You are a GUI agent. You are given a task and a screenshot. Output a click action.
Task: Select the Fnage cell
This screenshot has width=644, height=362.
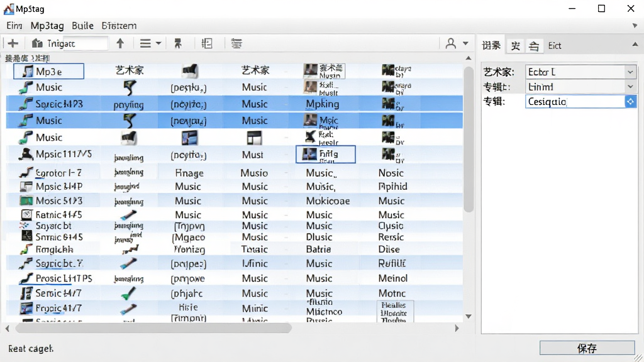(189, 173)
